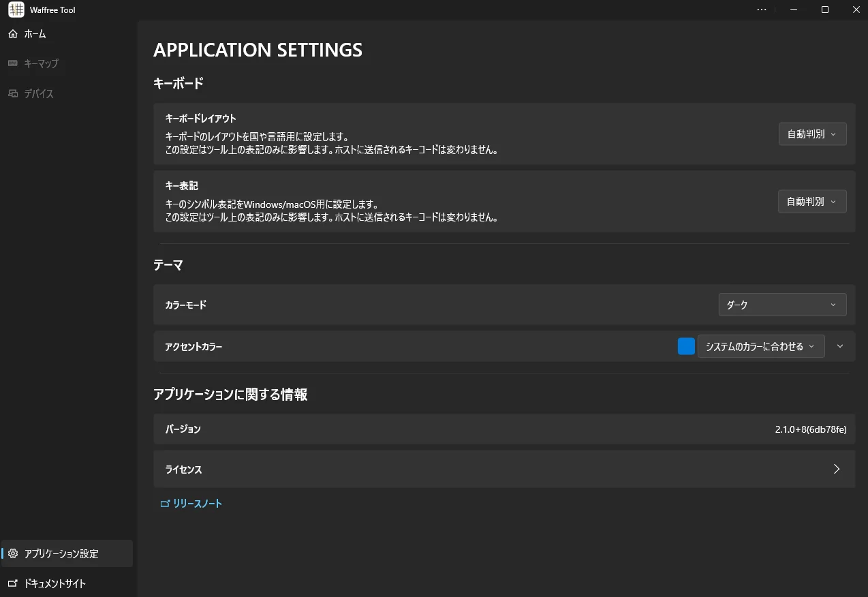The width and height of the screenshot is (868, 597).
Task: Open the カラーモード ダーク dropdown
Action: tap(782, 305)
